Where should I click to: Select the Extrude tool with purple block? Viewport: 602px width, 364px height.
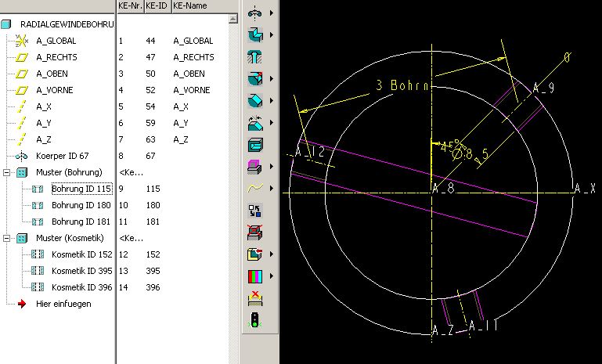255,167
